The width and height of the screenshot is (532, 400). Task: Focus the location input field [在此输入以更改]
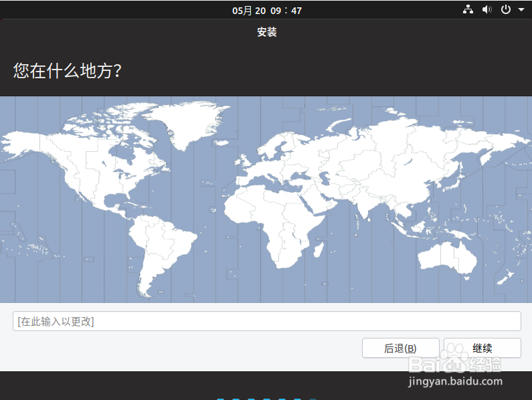pos(267,321)
